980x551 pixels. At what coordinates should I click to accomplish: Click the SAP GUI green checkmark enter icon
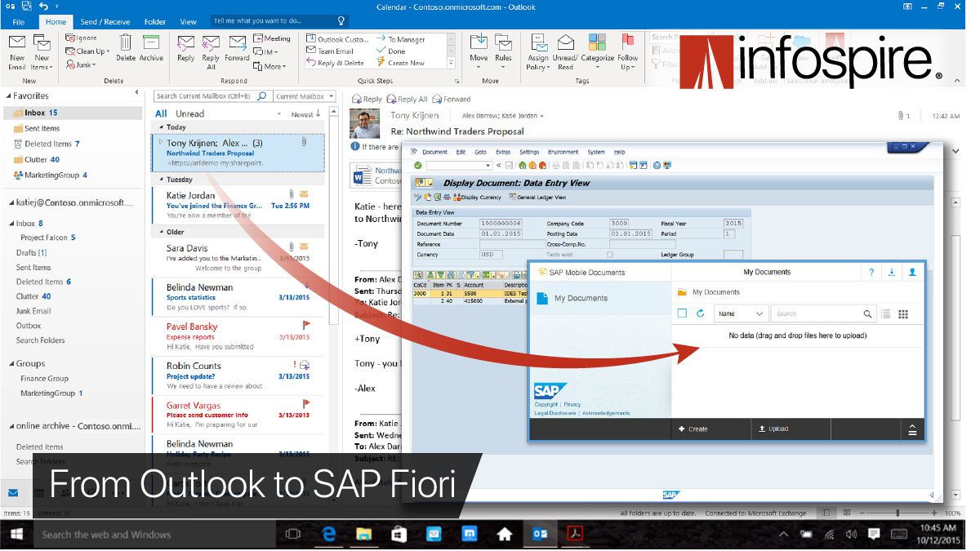click(x=418, y=165)
